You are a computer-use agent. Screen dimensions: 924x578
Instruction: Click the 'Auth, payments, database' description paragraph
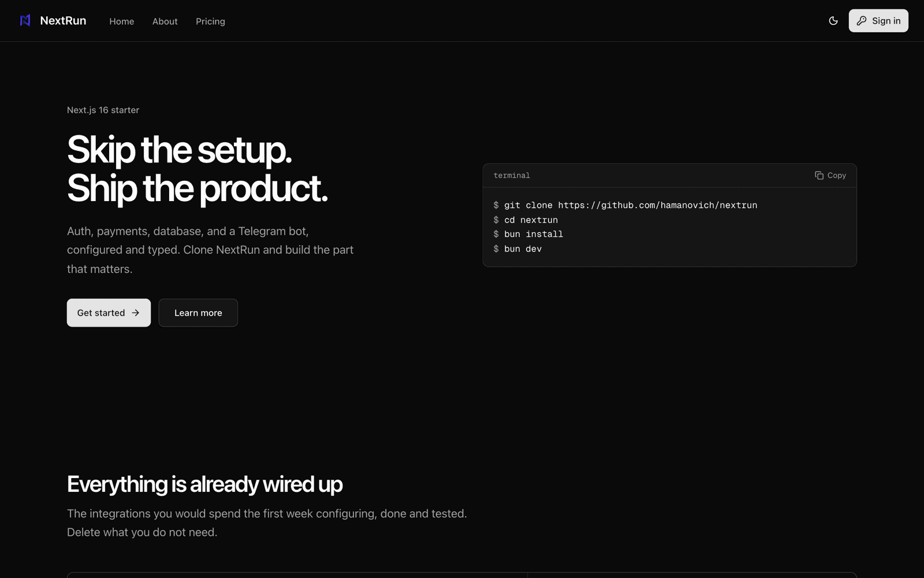(x=210, y=250)
